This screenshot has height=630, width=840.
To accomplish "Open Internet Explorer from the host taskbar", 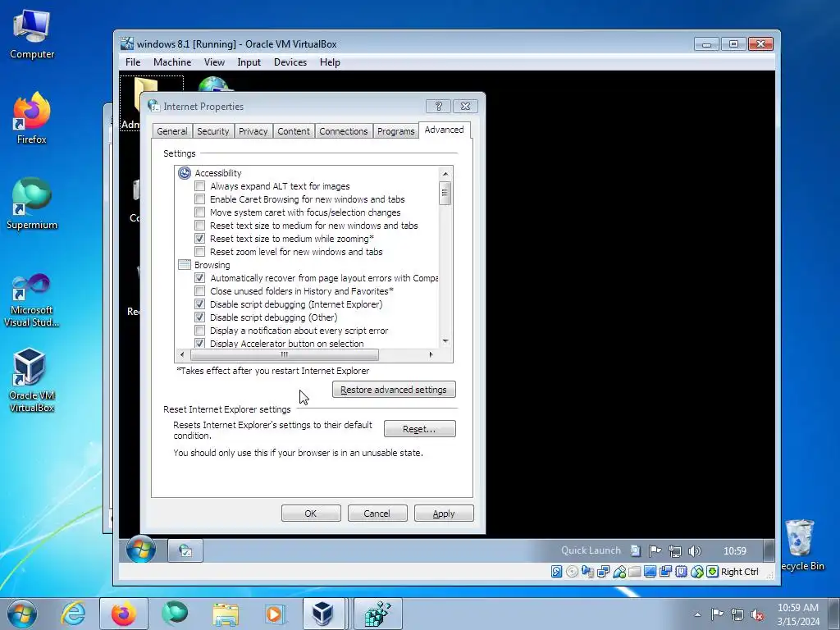I will (x=73, y=614).
